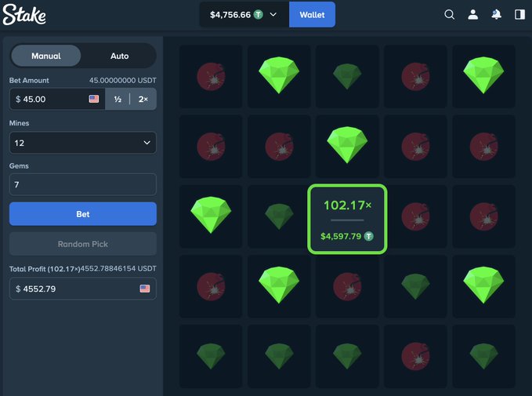532x396 pixels.
Task: Click the mine tile in row two, column four
Action: pos(415,147)
